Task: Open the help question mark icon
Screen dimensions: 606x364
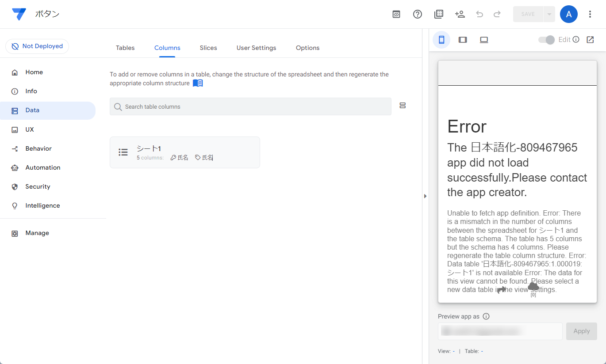Action: (417, 14)
